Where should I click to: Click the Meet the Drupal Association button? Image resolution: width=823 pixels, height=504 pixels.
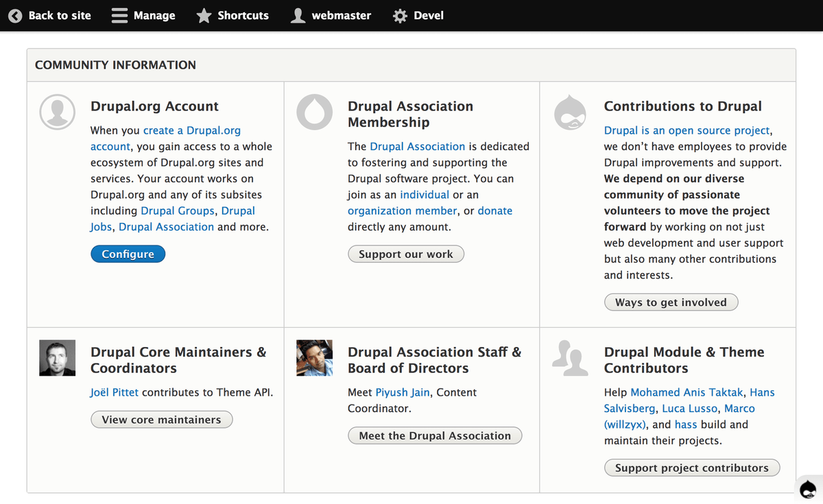click(435, 435)
